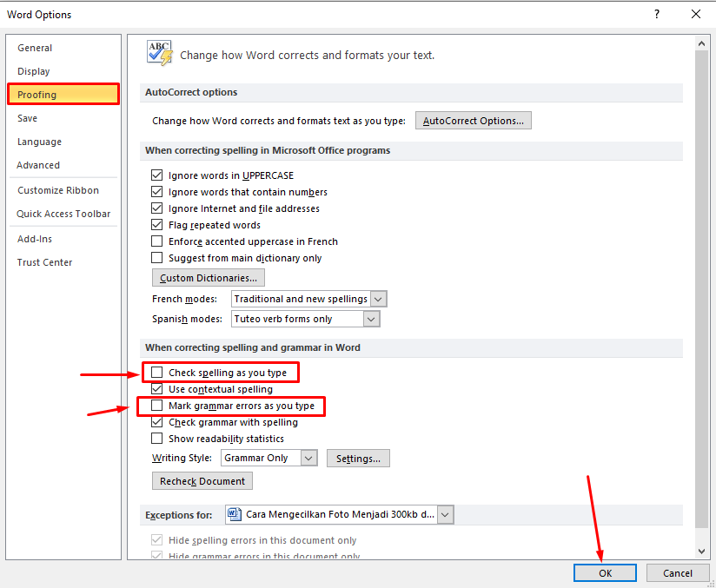Click the 'AutoCorrect options' section heading

pyautogui.click(x=191, y=92)
